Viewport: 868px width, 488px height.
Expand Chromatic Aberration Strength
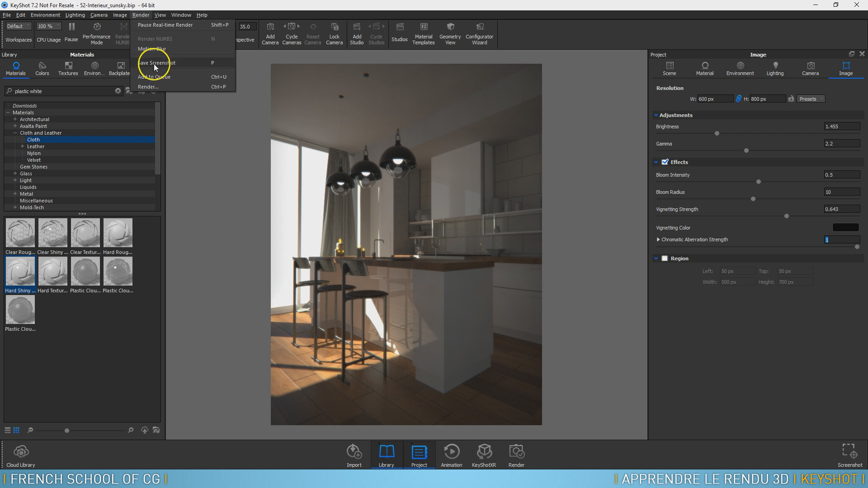658,239
